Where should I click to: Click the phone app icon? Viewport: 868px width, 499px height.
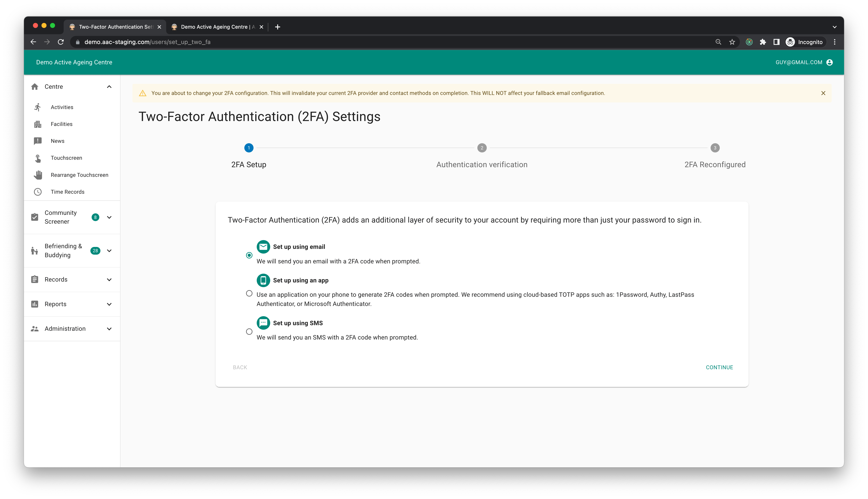tap(263, 280)
